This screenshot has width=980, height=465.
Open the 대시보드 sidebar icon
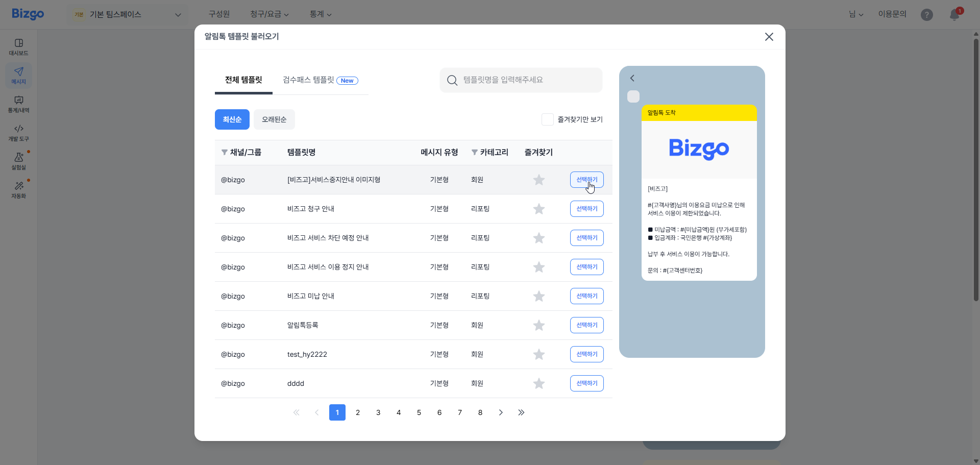point(18,46)
